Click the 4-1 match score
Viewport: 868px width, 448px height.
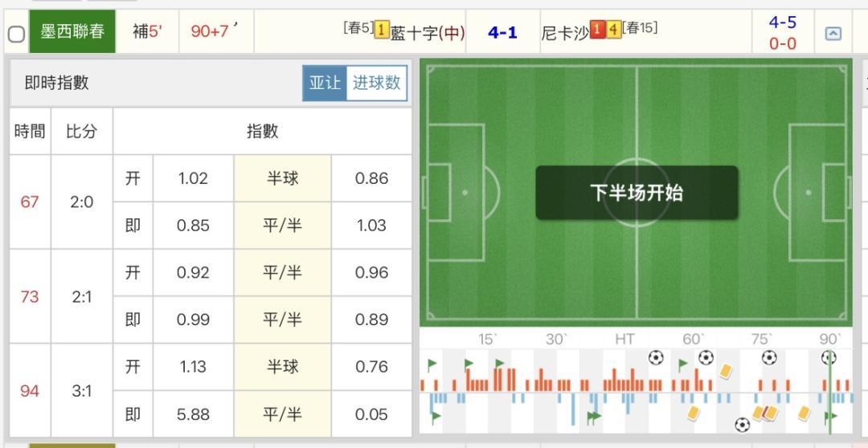tap(502, 33)
